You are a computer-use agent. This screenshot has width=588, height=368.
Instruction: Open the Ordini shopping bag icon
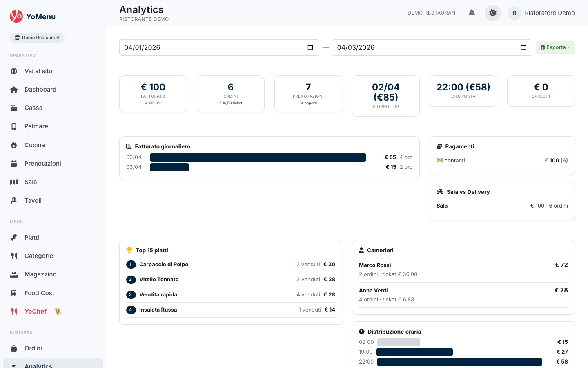pos(14,348)
